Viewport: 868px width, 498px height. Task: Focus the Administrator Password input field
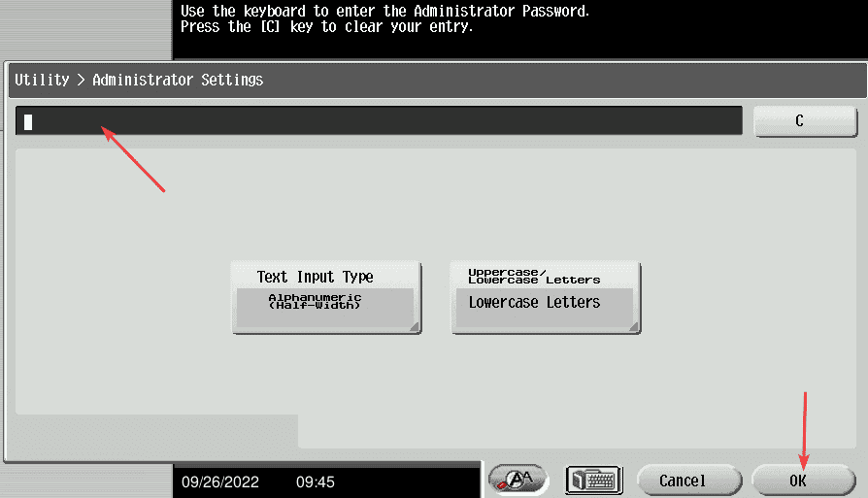click(x=379, y=121)
